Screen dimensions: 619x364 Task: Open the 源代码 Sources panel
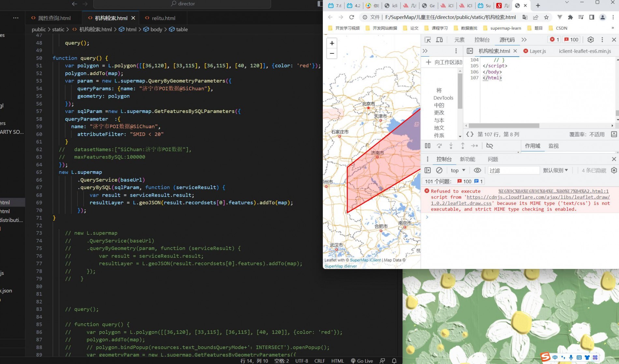click(x=507, y=40)
